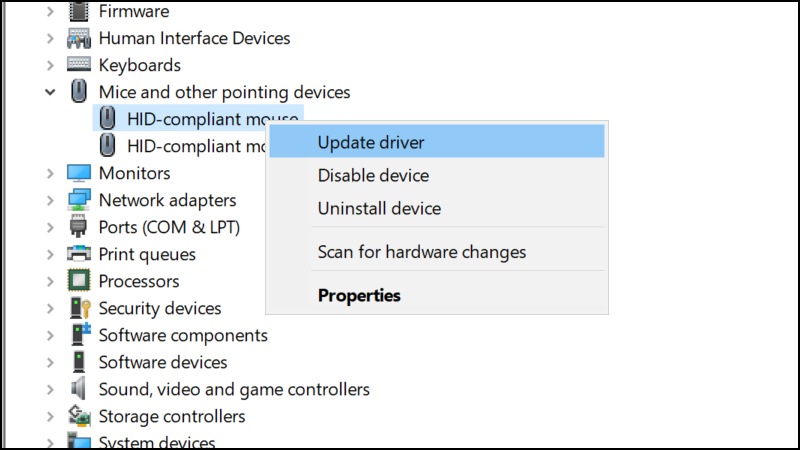Click the Monitors category icon
Viewport: 800px width, 450px height.
coord(79,174)
